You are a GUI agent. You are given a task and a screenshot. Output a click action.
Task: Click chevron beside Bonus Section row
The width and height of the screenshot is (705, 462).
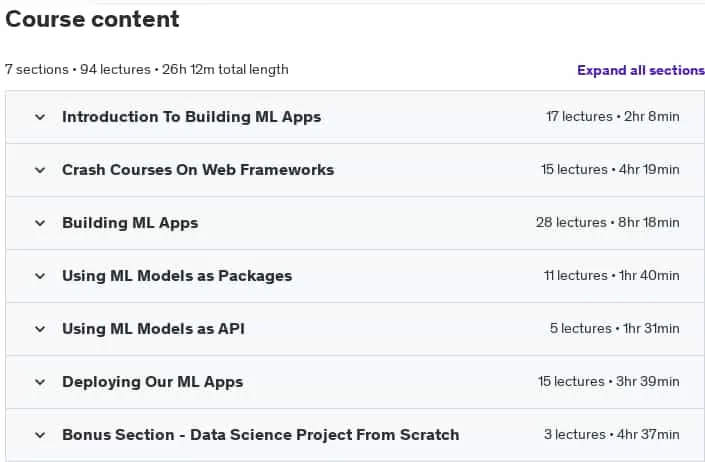[40, 435]
